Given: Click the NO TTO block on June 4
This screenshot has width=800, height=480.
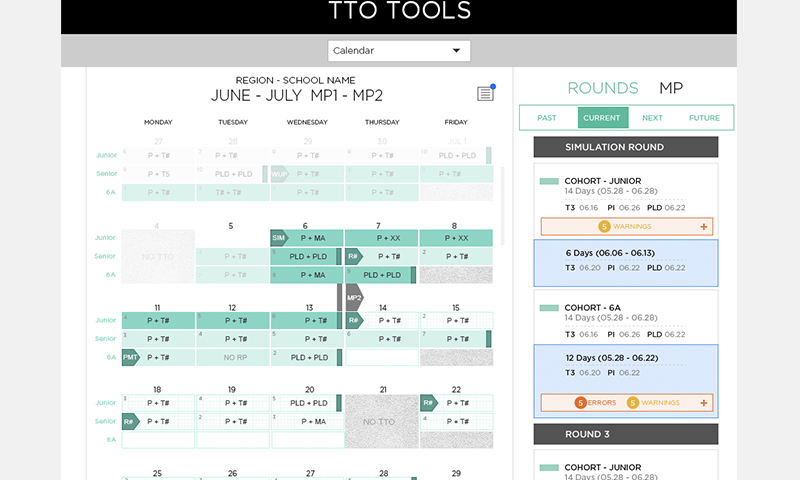Looking at the screenshot, I should [x=158, y=256].
